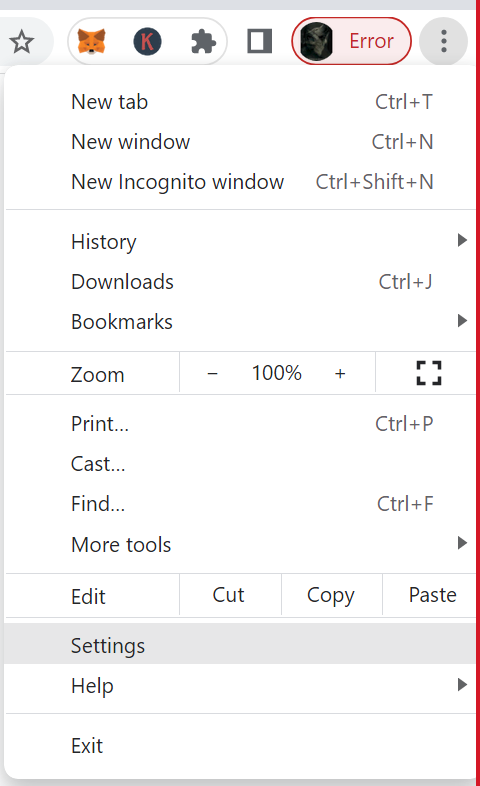The image size is (480, 786).
Task: Select New Incognito window
Action: [x=240, y=181]
